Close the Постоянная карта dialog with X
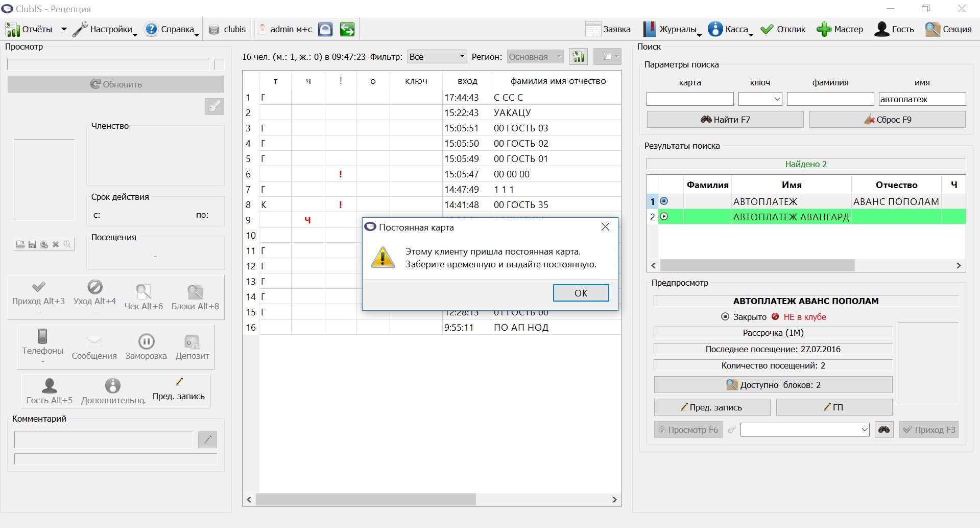This screenshot has height=528, width=980. [605, 227]
